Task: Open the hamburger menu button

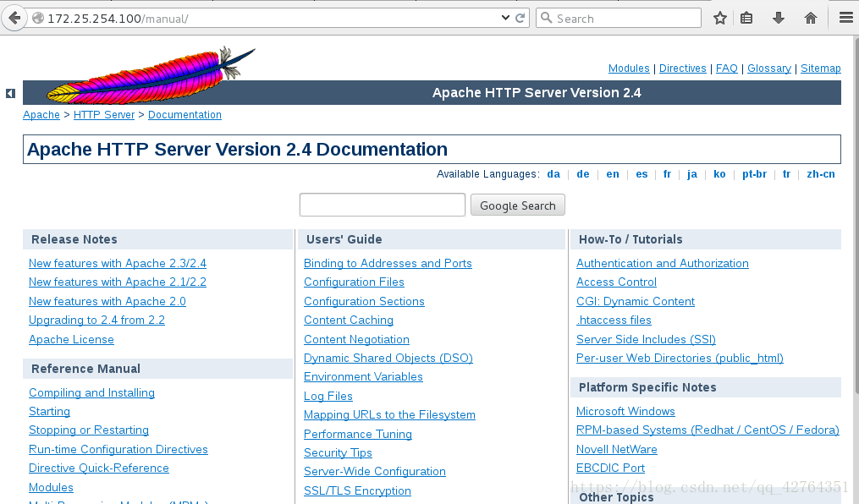Action: pos(846,18)
